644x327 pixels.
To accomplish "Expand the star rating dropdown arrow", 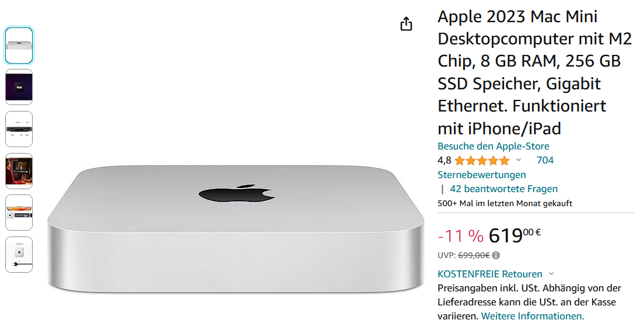I will pyautogui.click(x=519, y=160).
